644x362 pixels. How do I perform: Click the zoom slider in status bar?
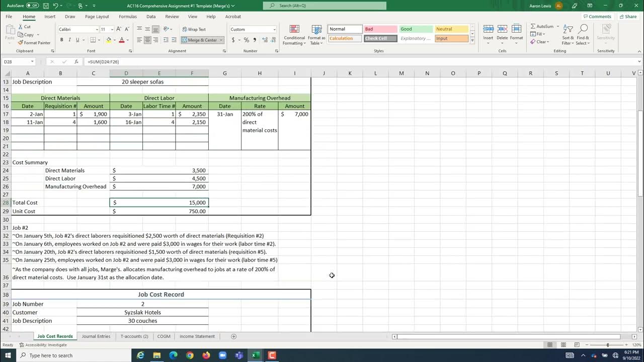pyautogui.click(x=607, y=345)
